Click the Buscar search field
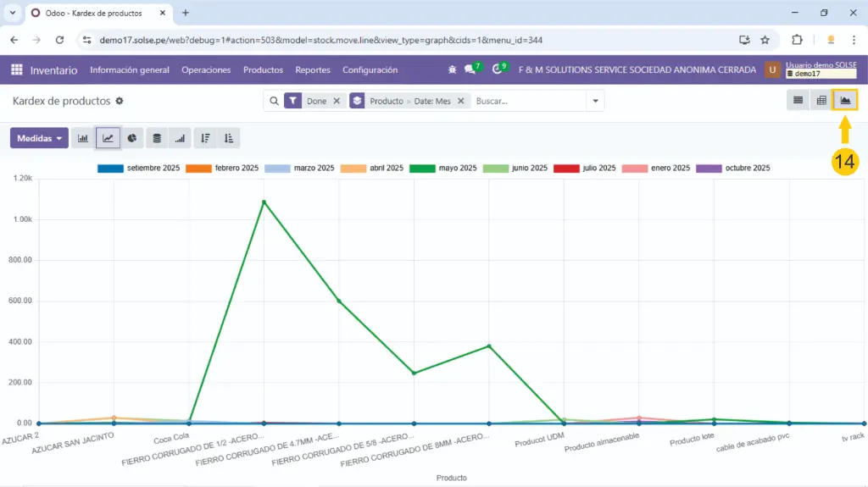The image size is (868, 487). [x=526, y=101]
